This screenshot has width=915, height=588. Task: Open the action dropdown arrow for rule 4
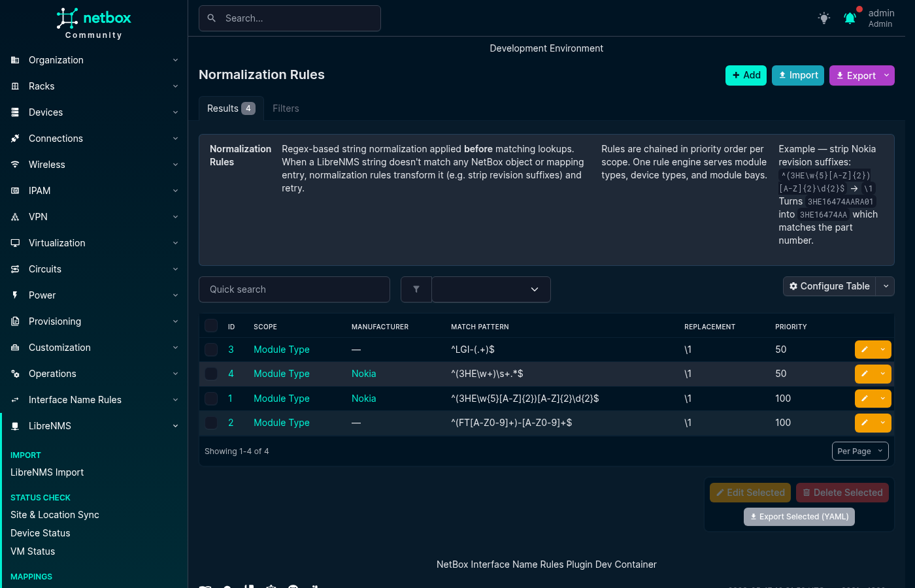(883, 374)
